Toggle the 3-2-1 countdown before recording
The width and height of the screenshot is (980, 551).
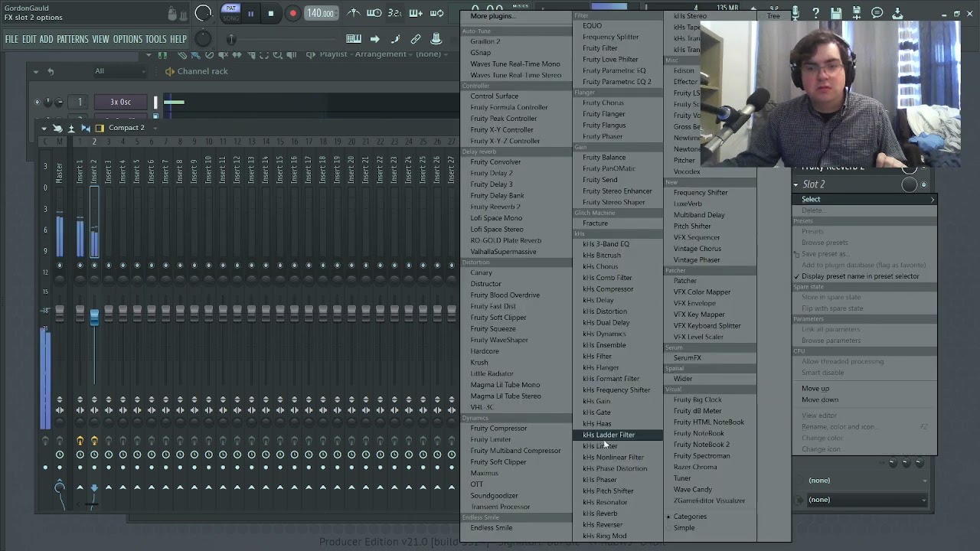pos(395,13)
